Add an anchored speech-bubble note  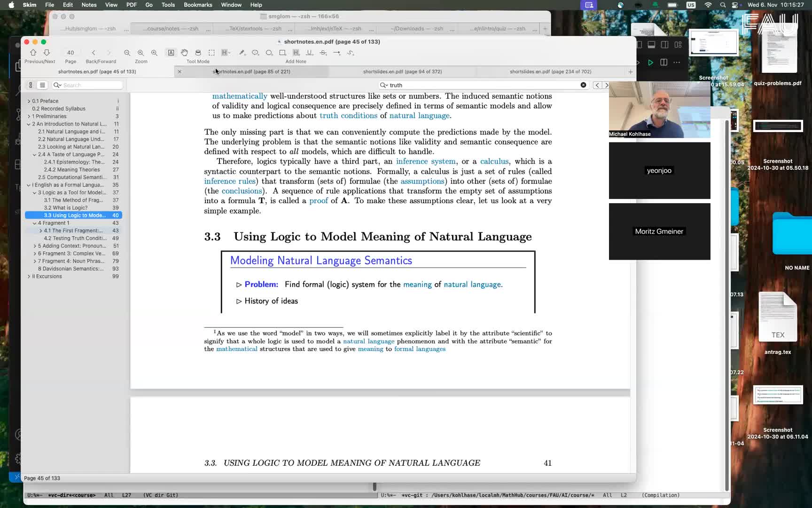coord(255,53)
